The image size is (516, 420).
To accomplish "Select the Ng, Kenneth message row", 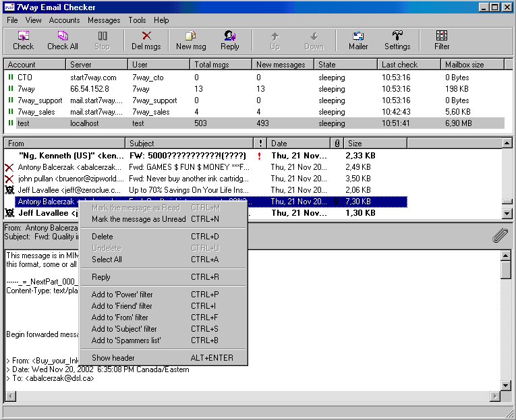I will coord(71,156).
